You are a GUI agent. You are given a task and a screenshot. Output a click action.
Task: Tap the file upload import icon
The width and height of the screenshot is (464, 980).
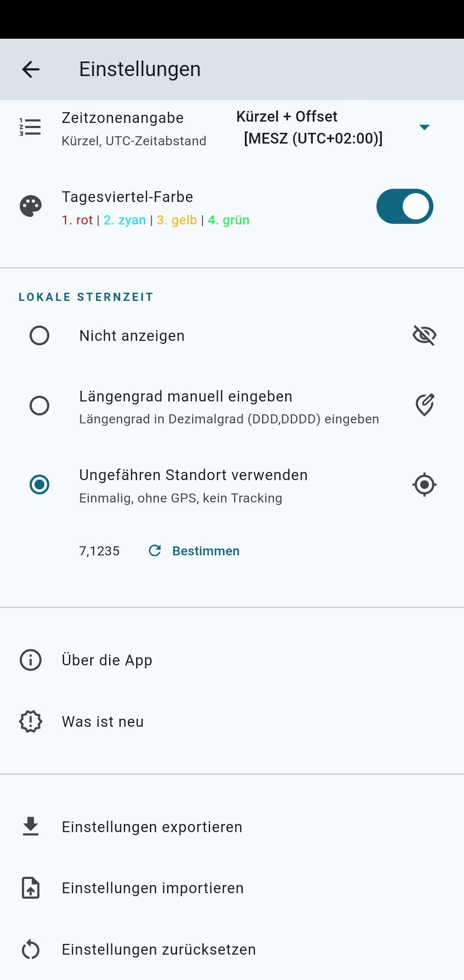(31, 888)
